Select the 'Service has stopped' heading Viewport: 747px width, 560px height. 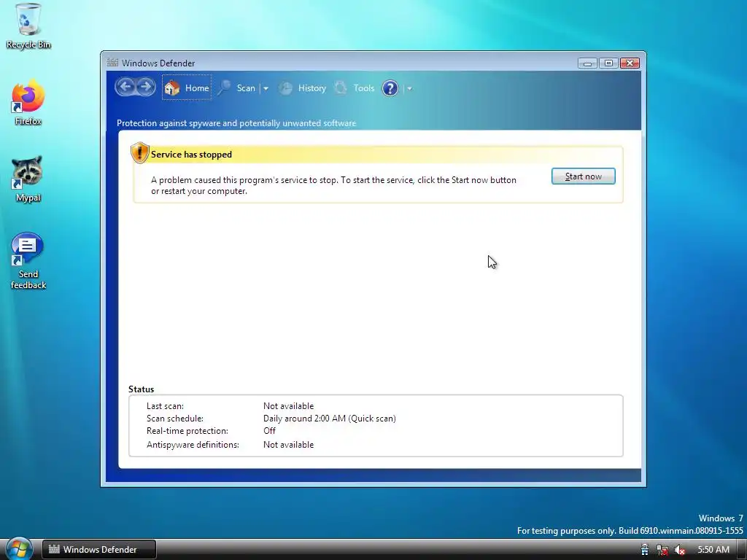tap(192, 155)
